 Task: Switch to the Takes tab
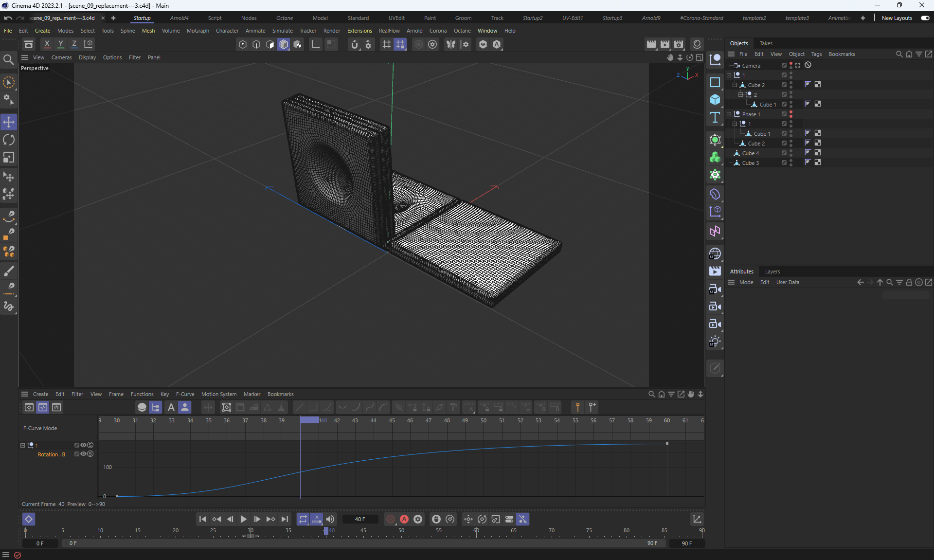tap(766, 43)
